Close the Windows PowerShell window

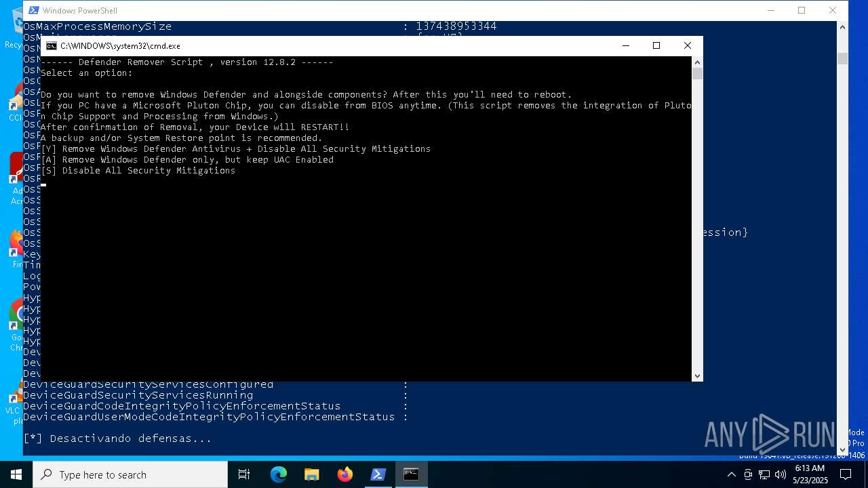point(833,11)
